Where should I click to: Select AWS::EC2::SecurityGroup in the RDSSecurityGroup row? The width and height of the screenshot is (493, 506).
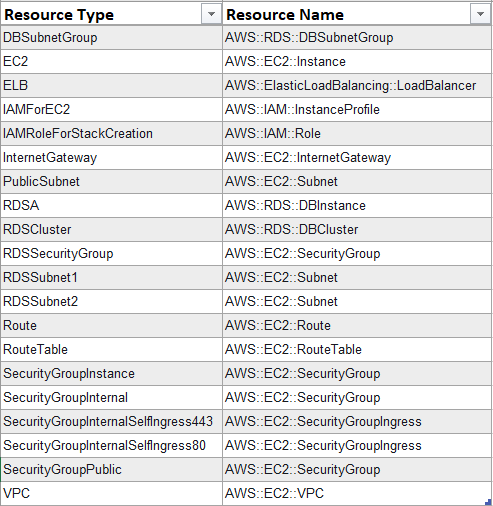point(357,254)
